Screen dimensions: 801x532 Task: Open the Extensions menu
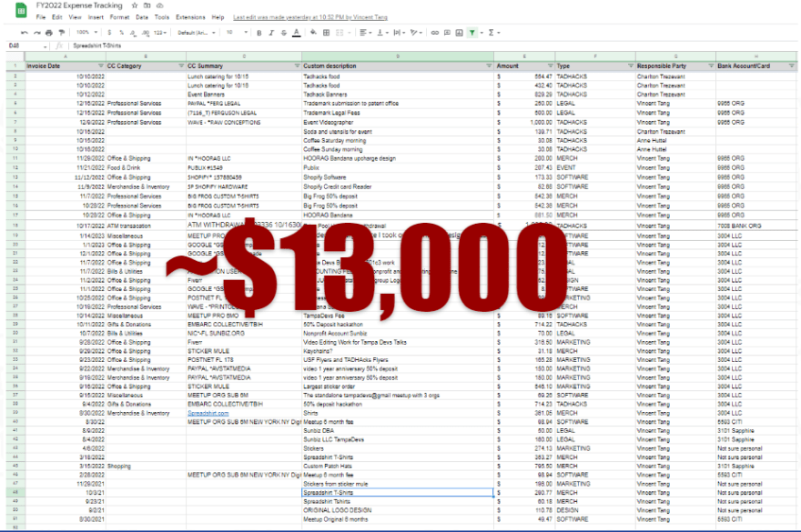pyautogui.click(x=190, y=17)
